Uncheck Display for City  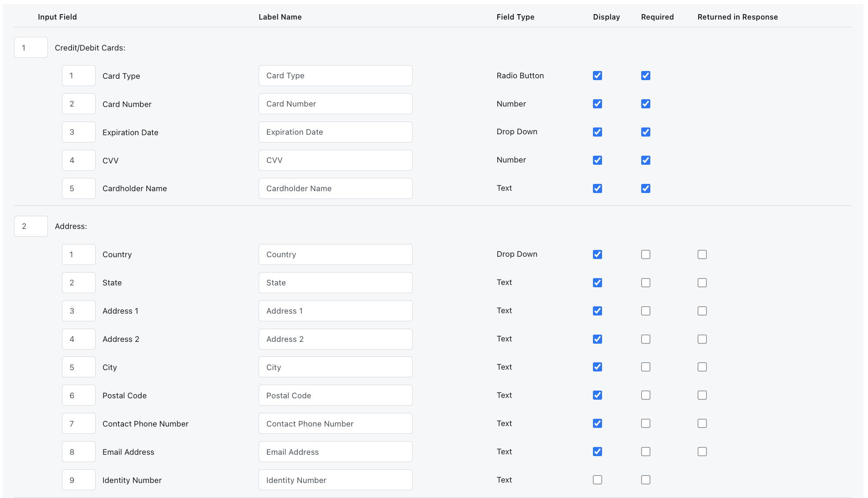tap(597, 367)
